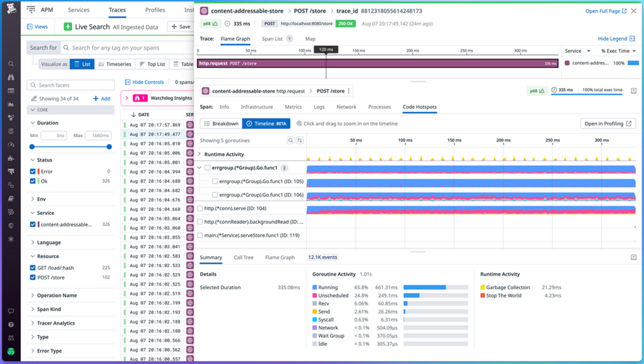
Task: Check the http.(*conn).serve goroutine checkbox
Action: coord(200,207)
